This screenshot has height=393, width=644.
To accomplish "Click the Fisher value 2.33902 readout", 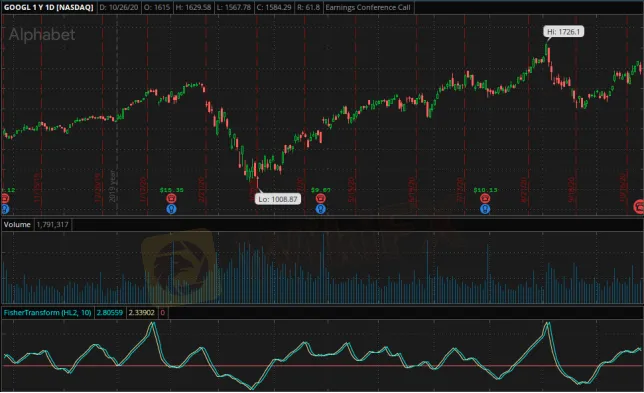I will click(x=141, y=313).
